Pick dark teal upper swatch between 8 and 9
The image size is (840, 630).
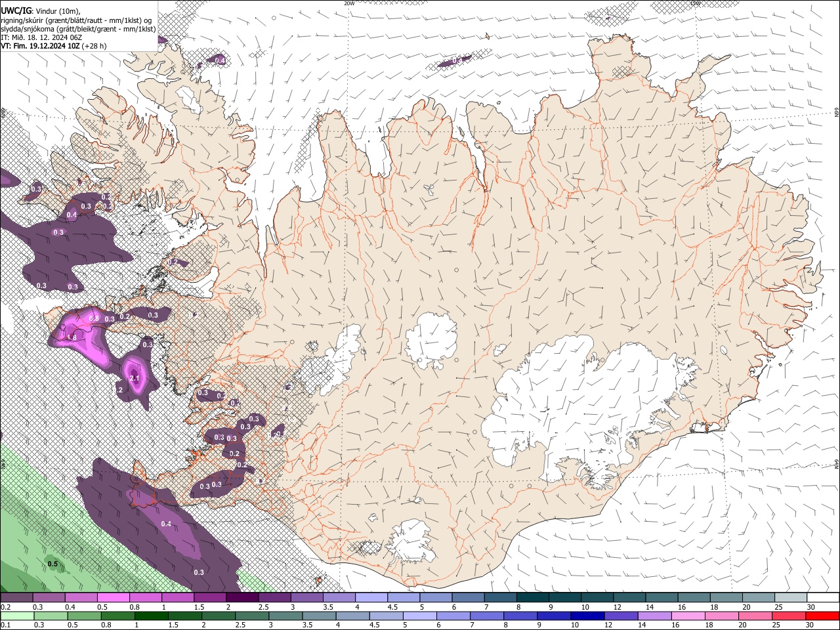[x=533, y=598]
